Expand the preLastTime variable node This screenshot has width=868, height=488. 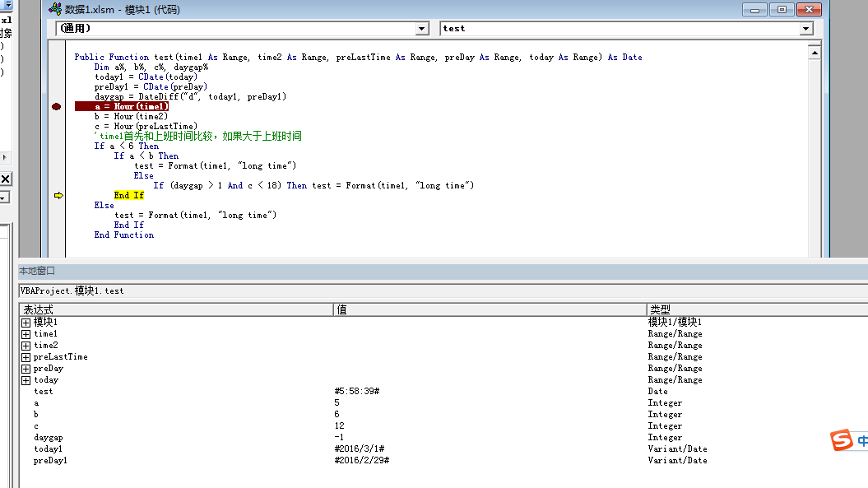tap(26, 357)
